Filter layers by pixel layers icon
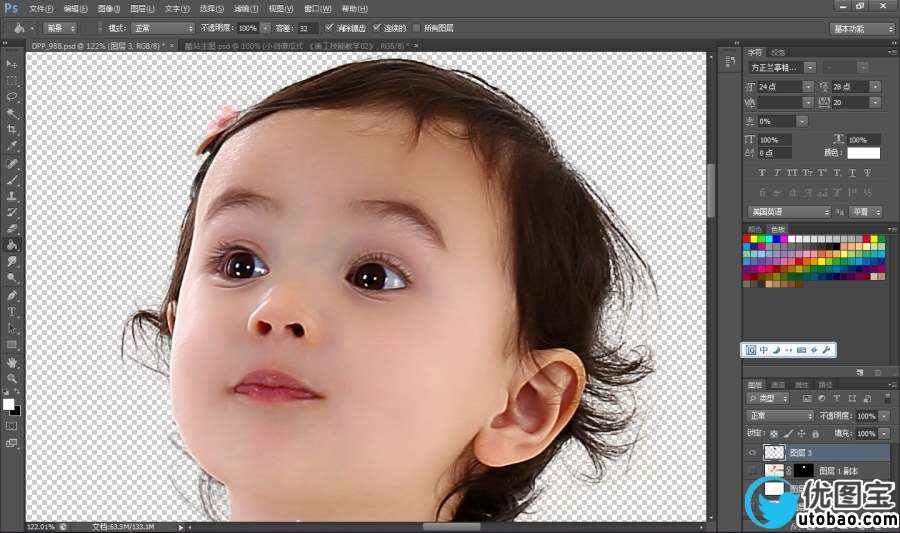 (x=806, y=398)
